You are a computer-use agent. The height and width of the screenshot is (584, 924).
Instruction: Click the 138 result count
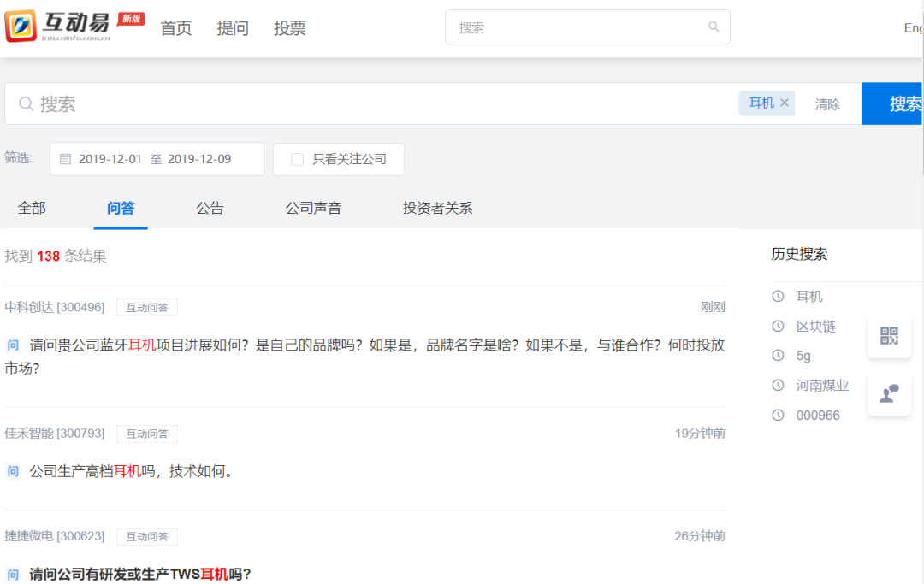tap(48, 257)
